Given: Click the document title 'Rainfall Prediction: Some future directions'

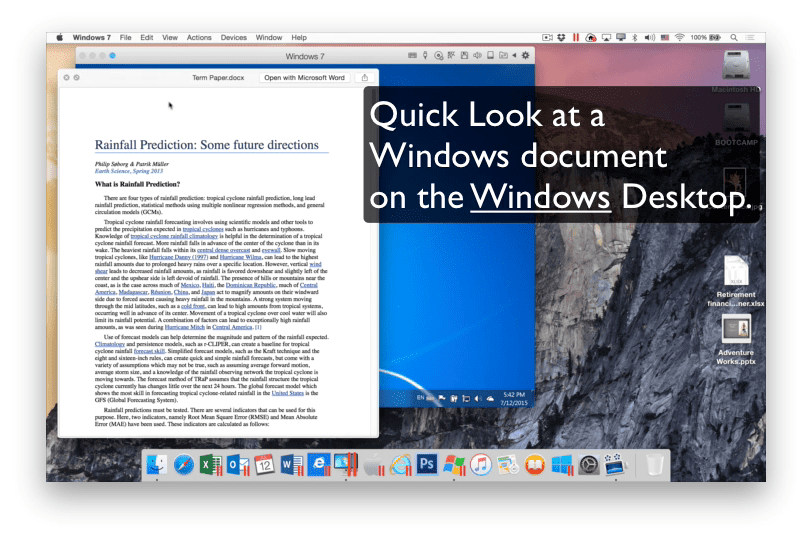Looking at the screenshot, I should point(207,145).
